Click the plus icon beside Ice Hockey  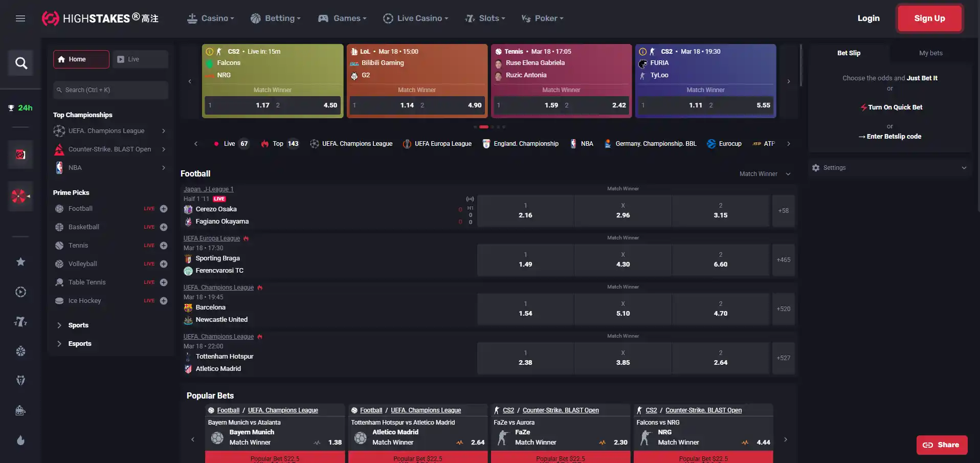click(x=164, y=301)
